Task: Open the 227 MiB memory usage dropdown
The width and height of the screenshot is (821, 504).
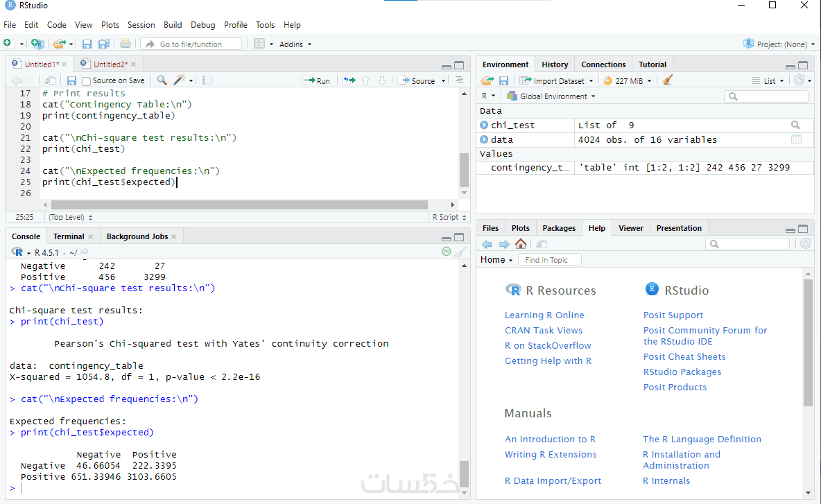Action: coord(628,80)
